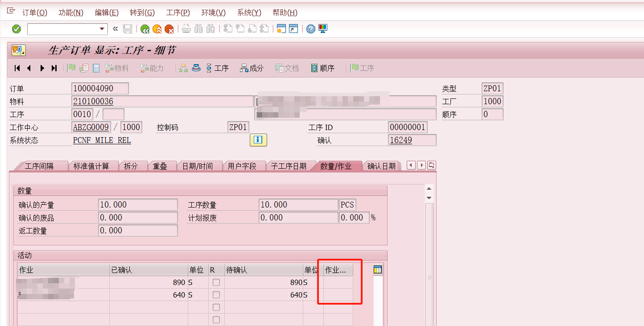The image size is (644, 326).
Task: Switch to the 工序间隔 tab
Action: point(39,166)
